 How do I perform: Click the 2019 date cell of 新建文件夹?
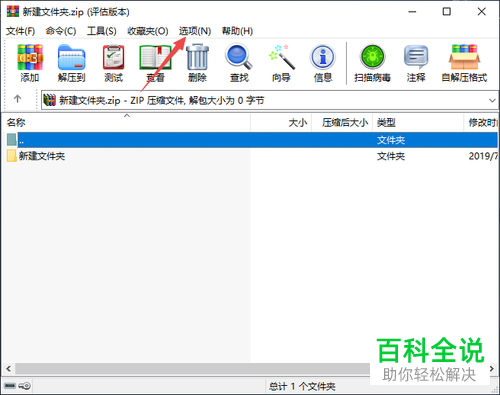[x=483, y=156]
